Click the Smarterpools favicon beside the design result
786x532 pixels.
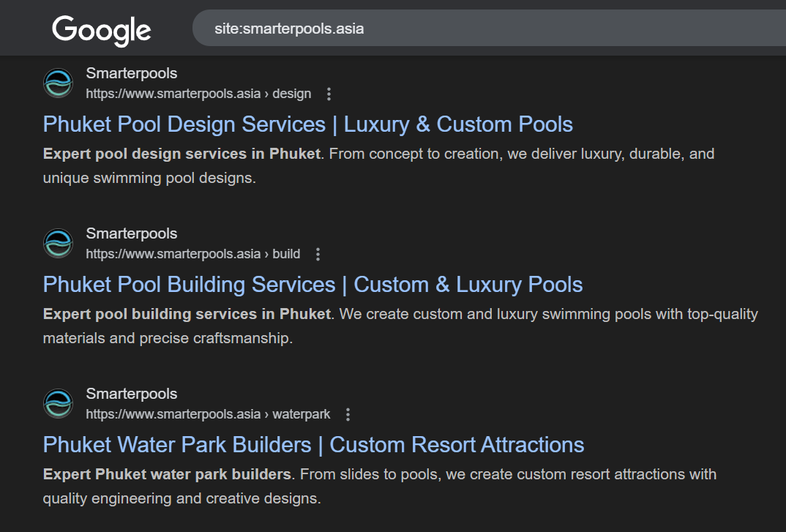[x=59, y=83]
